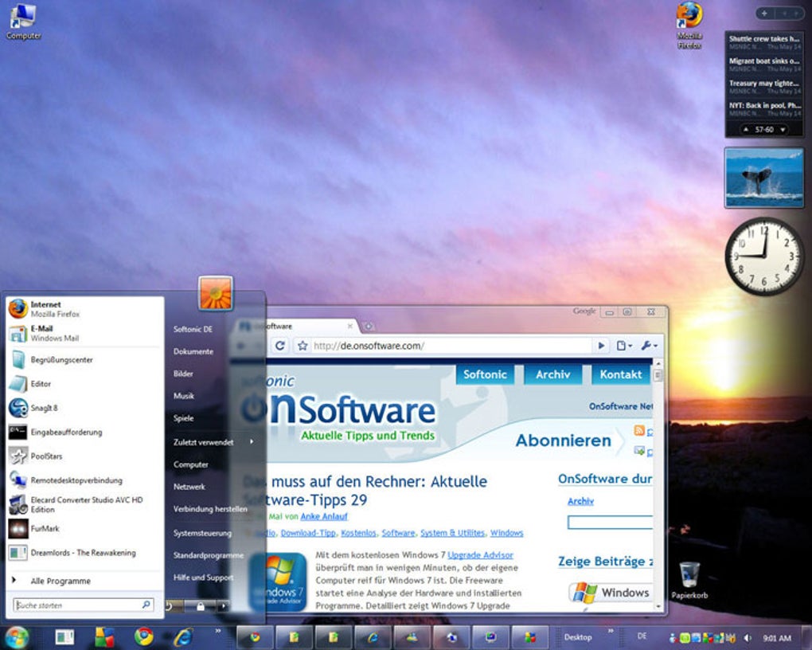812x650 pixels.
Task: Launch PoolStars from the Start menu
Action: pyautogui.click(x=83, y=456)
